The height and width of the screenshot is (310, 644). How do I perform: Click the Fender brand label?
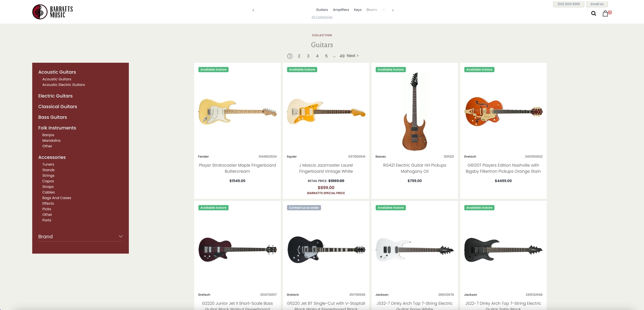click(x=203, y=157)
